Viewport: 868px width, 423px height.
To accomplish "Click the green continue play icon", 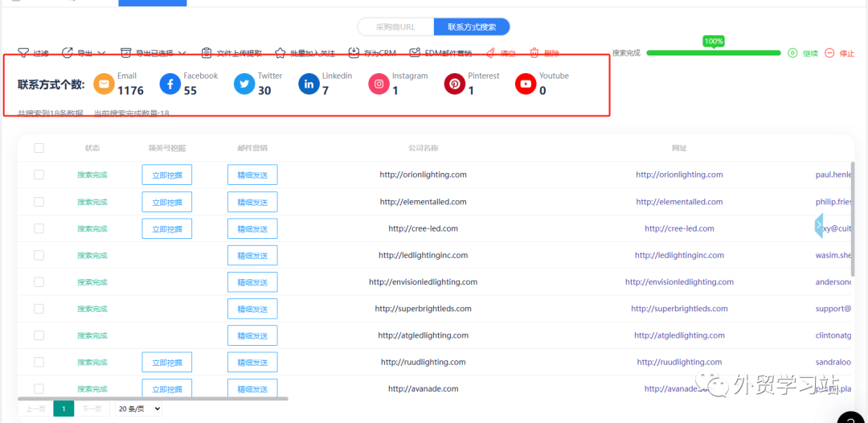I will (792, 53).
